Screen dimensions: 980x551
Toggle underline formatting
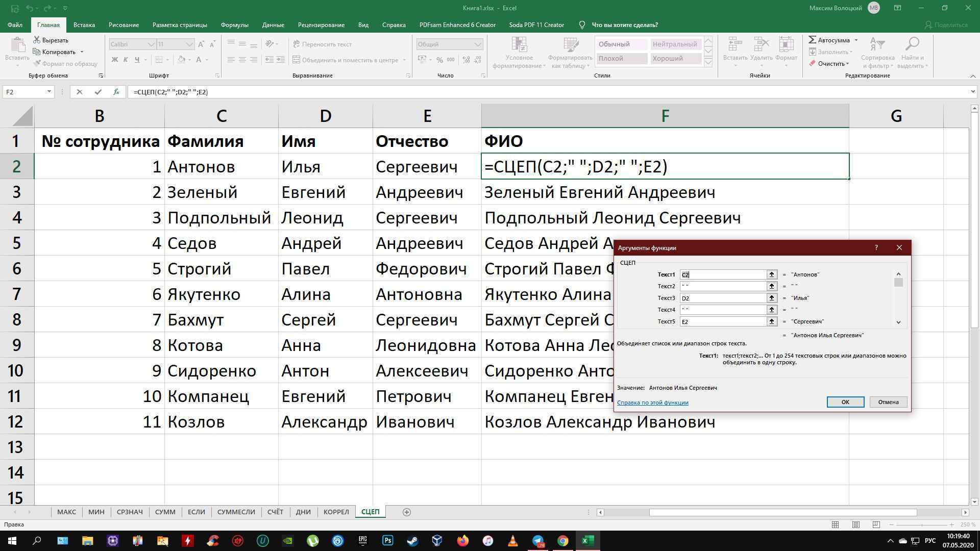pyautogui.click(x=136, y=60)
